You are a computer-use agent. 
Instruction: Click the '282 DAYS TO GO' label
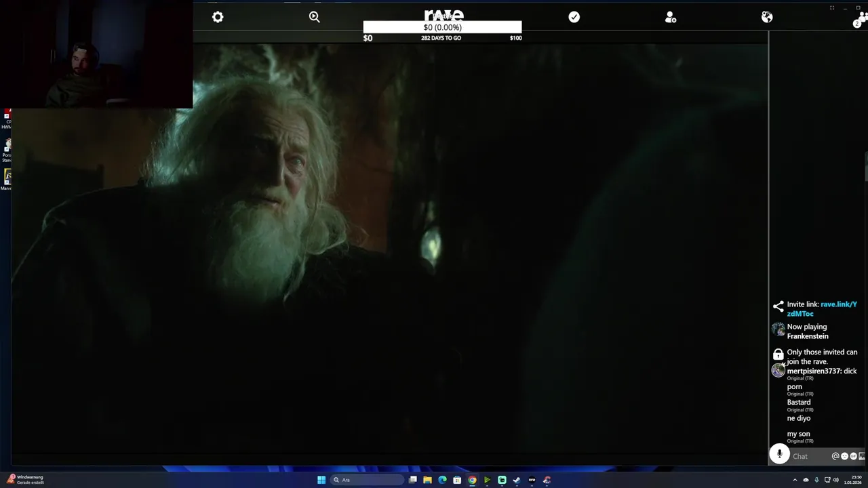pos(441,38)
